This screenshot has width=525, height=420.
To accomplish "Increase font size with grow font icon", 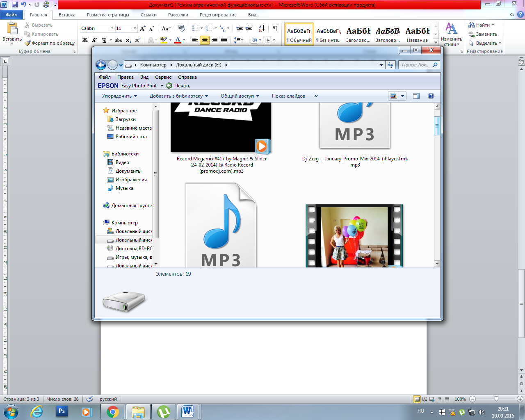I will pyautogui.click(x=142, y=28).
